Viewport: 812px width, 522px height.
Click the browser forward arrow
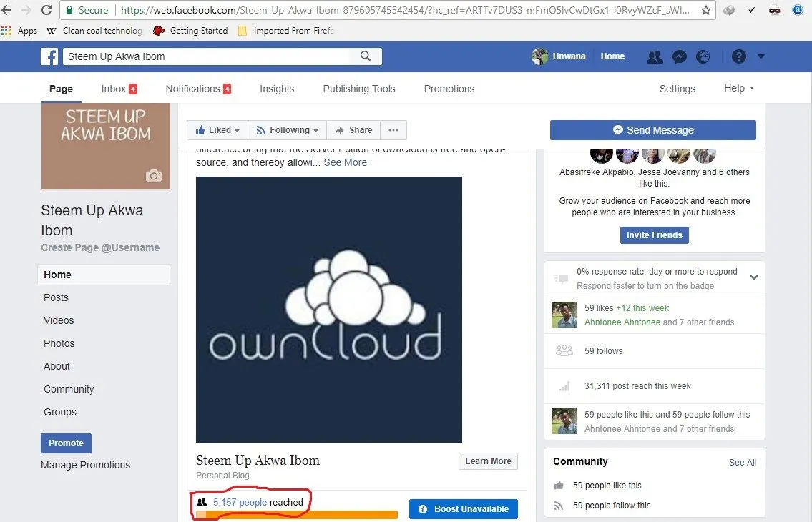[x=26, y=10]
